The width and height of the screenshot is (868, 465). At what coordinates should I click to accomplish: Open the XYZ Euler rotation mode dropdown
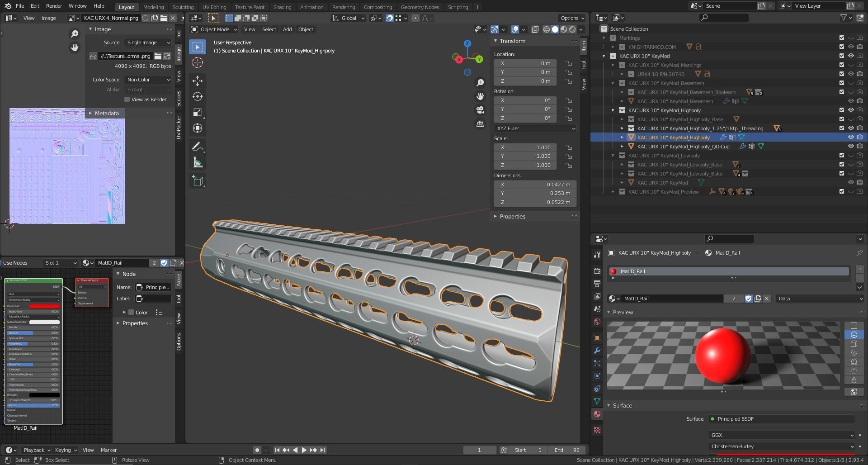535,128
